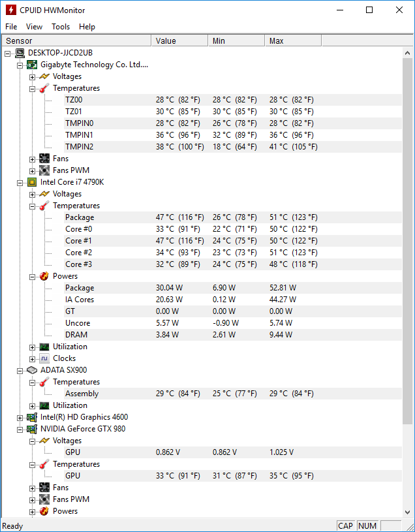415x532 pixels.
Task: Click the Intel Core i7 Voltages icon
Action: coord(44,194)
